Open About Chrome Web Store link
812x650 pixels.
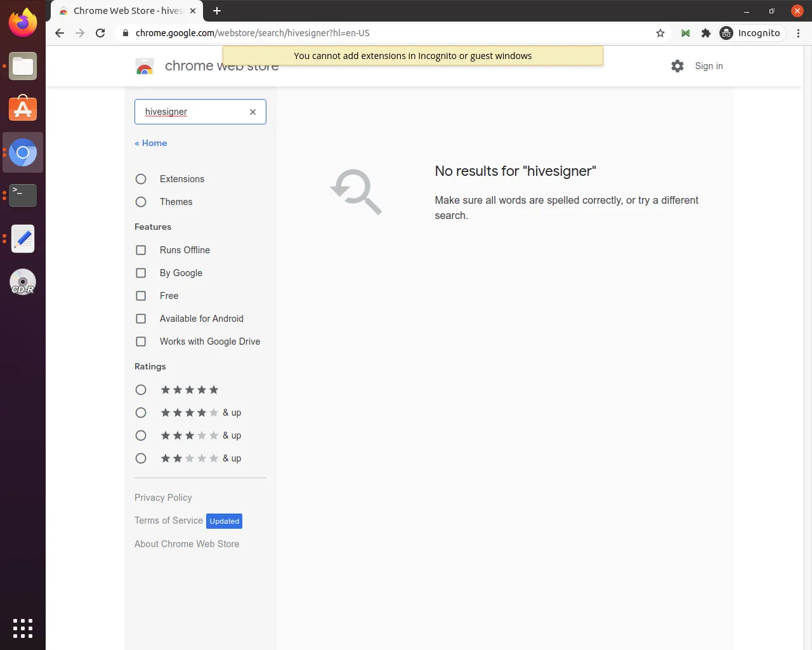[187, 544]
